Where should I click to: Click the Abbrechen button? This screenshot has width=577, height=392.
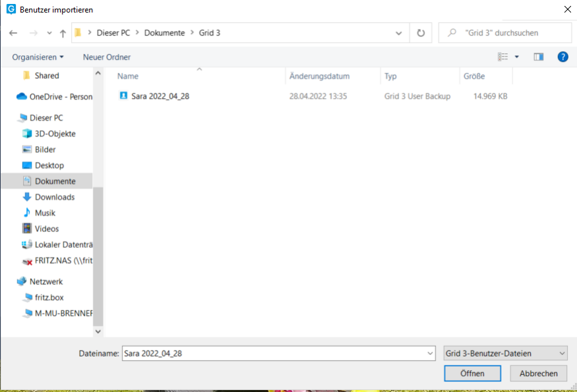(538, 374)
